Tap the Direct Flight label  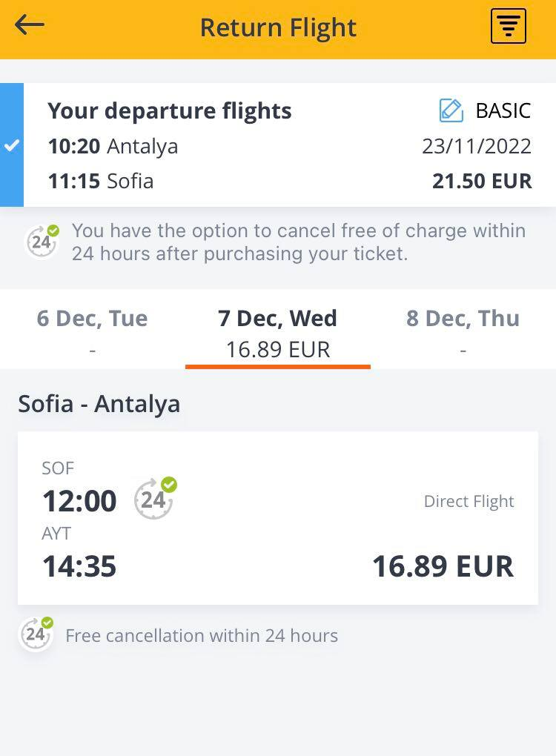pos(469,501)
